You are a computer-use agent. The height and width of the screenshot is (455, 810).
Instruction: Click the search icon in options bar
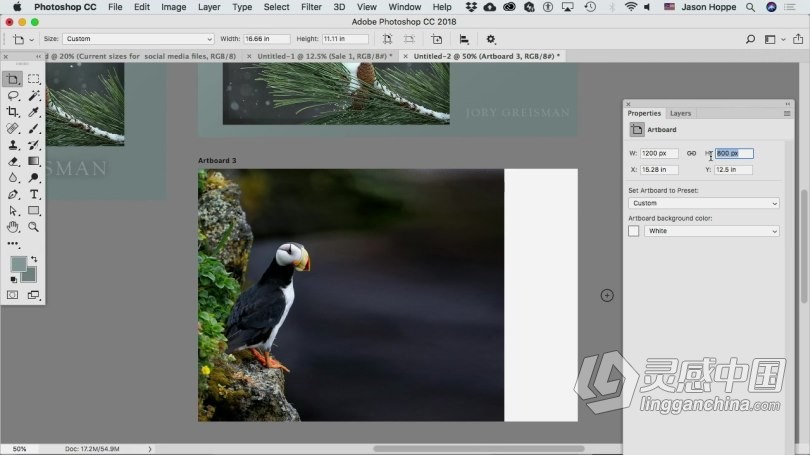(750, 39)
